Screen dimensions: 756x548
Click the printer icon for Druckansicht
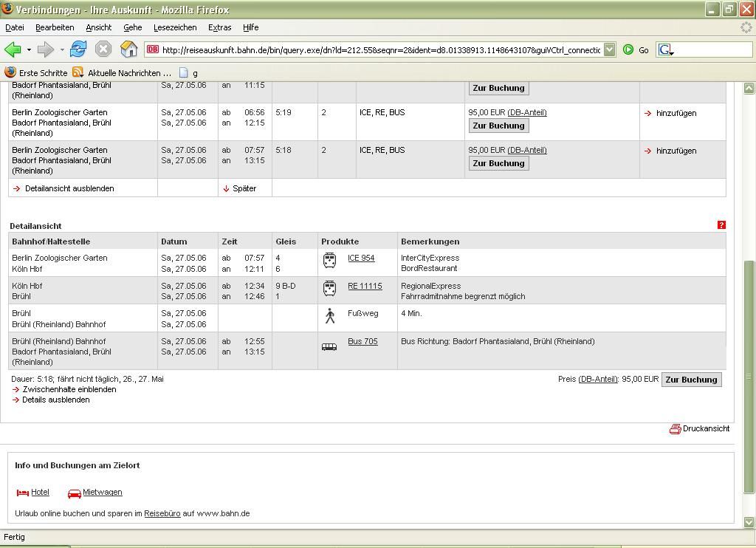(x=675, y=429)
